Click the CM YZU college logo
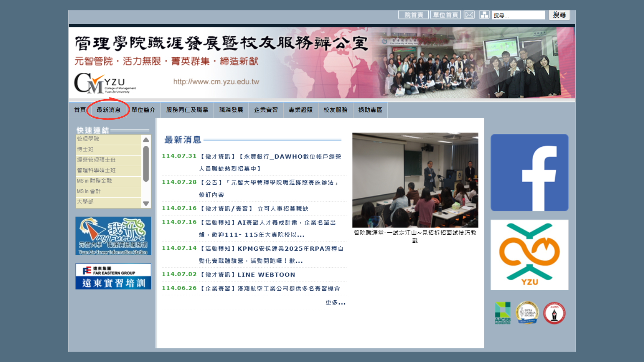Viewport: 644px width, 362px height. (x=105, y=83)
